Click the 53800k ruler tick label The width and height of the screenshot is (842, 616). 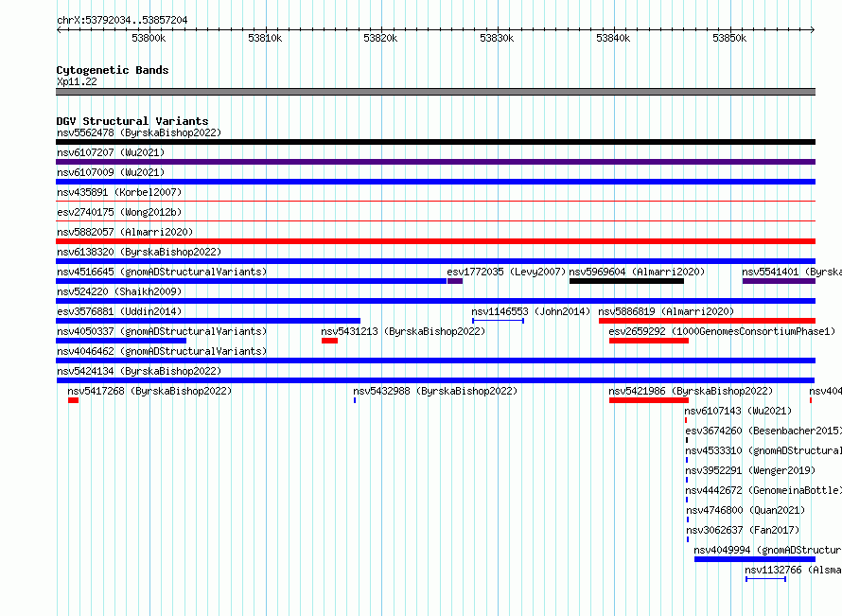[149, 38]
